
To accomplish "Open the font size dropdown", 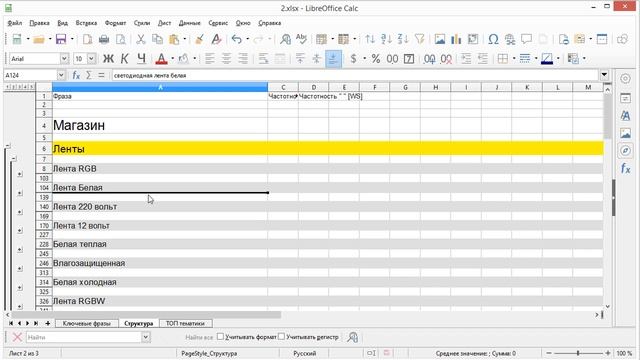I will point(91,59).
